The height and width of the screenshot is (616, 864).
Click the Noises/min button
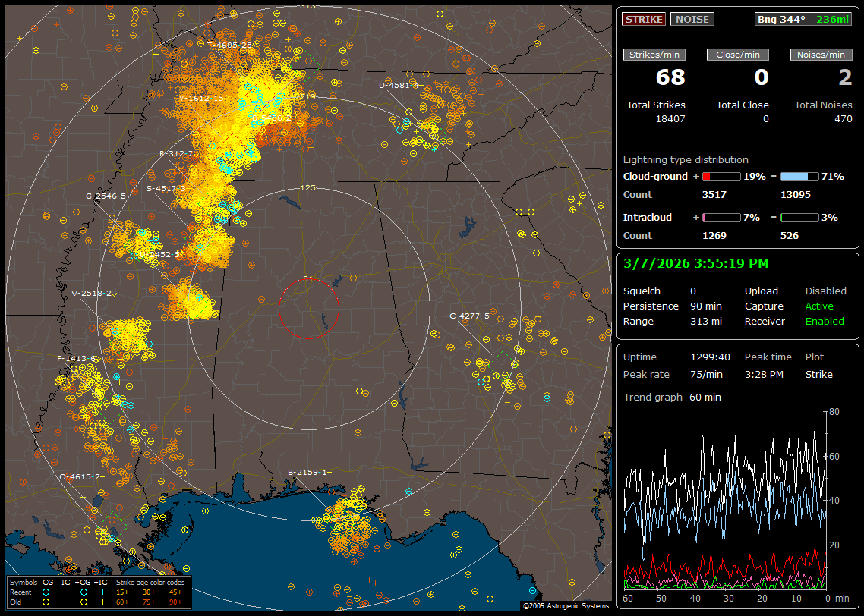pos(821,55)
